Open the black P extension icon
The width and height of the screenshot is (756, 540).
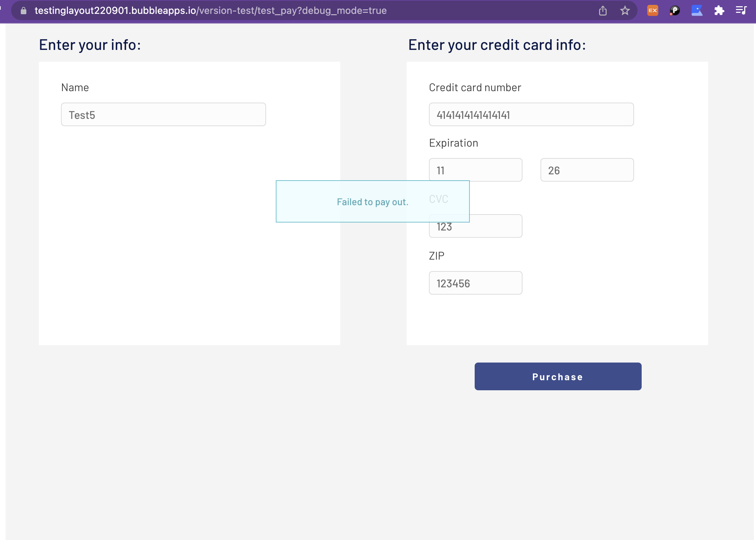click(x=674, y=11)
